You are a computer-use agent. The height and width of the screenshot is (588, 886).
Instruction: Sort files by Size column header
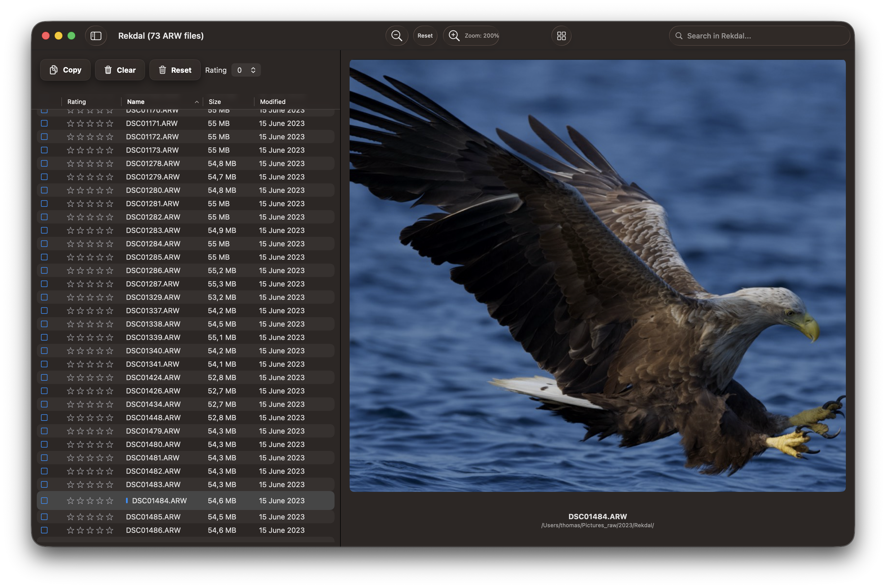pyautogui.click(x=215, y=102)
